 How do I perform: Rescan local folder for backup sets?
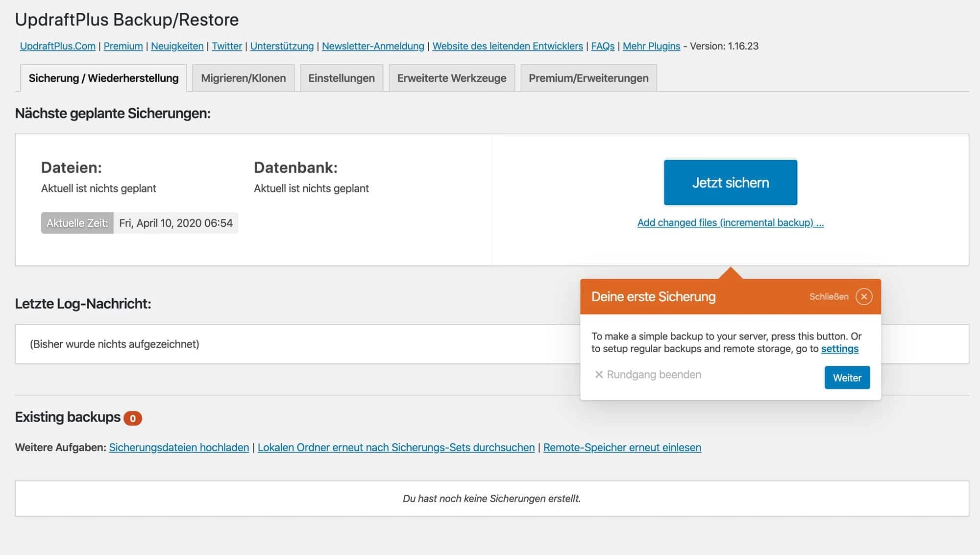point(396,447)
